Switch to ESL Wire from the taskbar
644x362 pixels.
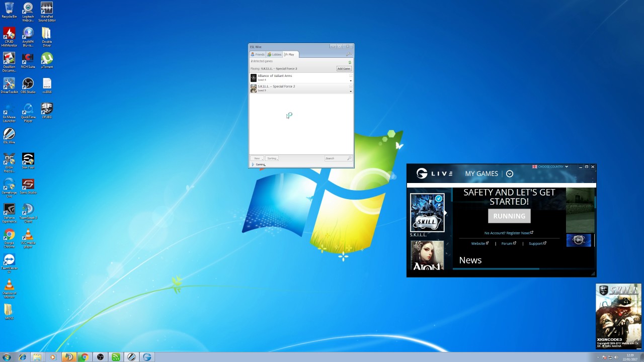pyautogui.click(x=131, y=357)
